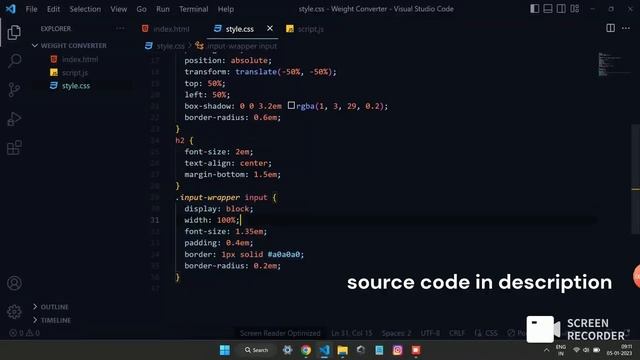
Task: Open the Wi-Fi system tray icon
Action: pyautogui.click(x=576, y=350)
